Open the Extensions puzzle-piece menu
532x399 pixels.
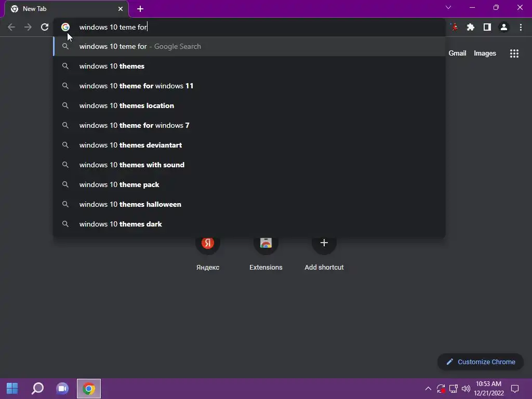(x=471, y=27)
